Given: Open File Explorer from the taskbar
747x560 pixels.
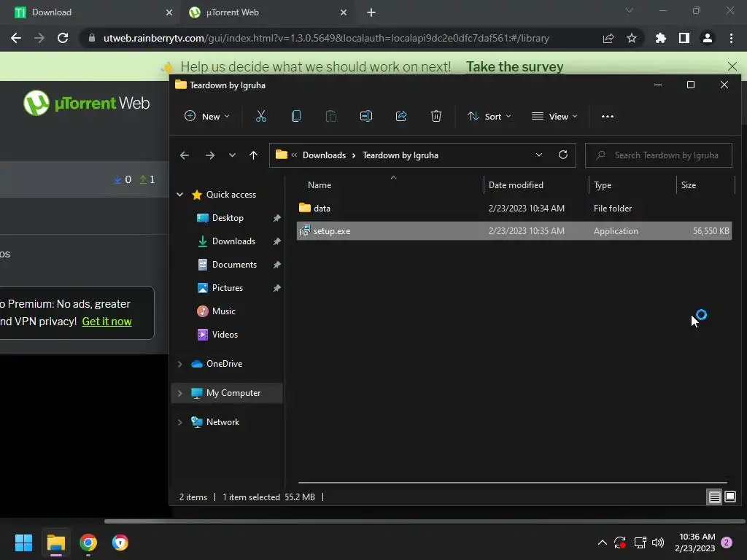Looking at the screenshot, I should click(55, 542).
